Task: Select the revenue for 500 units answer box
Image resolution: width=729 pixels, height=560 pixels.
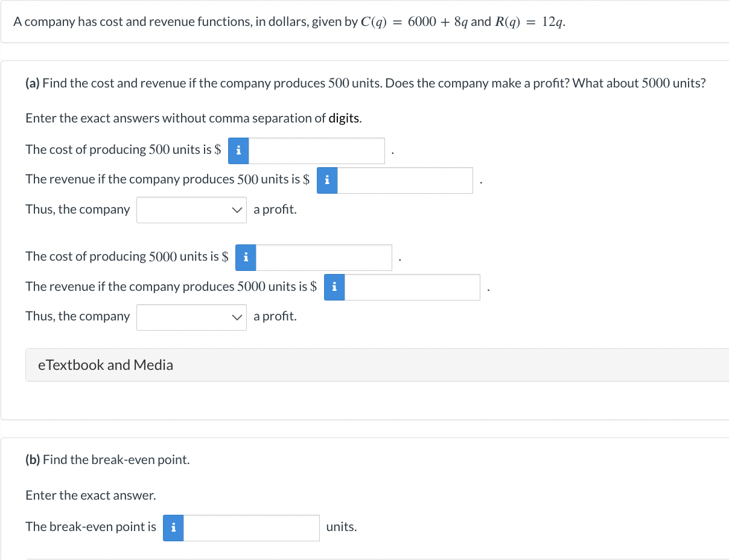Action: pyautogui.click(x=406, y=180)
